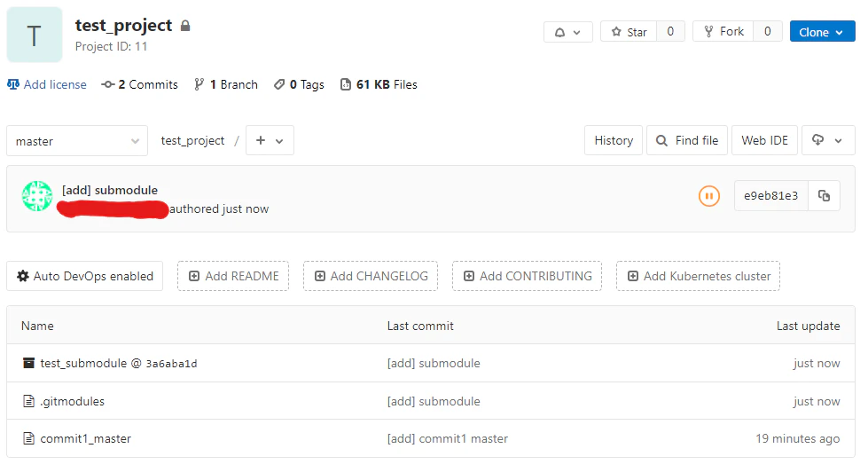The image size is (868, 472).
Task: Click the plus icon in Add README
Action: 194,276
